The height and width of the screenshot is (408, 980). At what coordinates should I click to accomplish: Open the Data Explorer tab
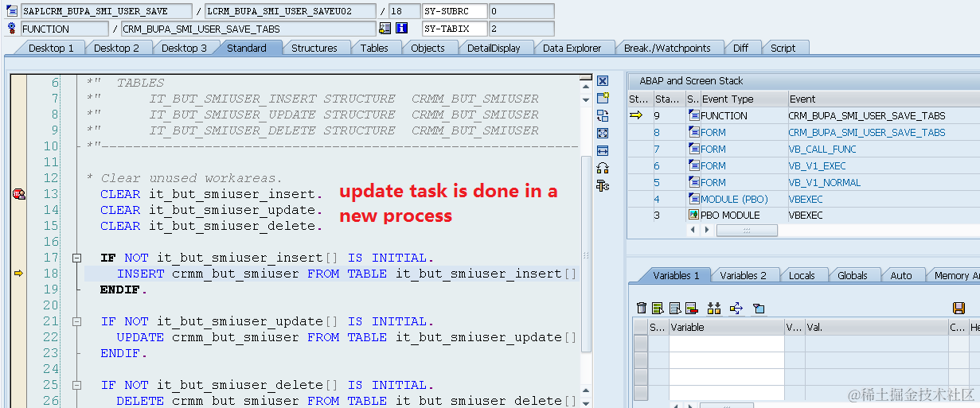572,49
